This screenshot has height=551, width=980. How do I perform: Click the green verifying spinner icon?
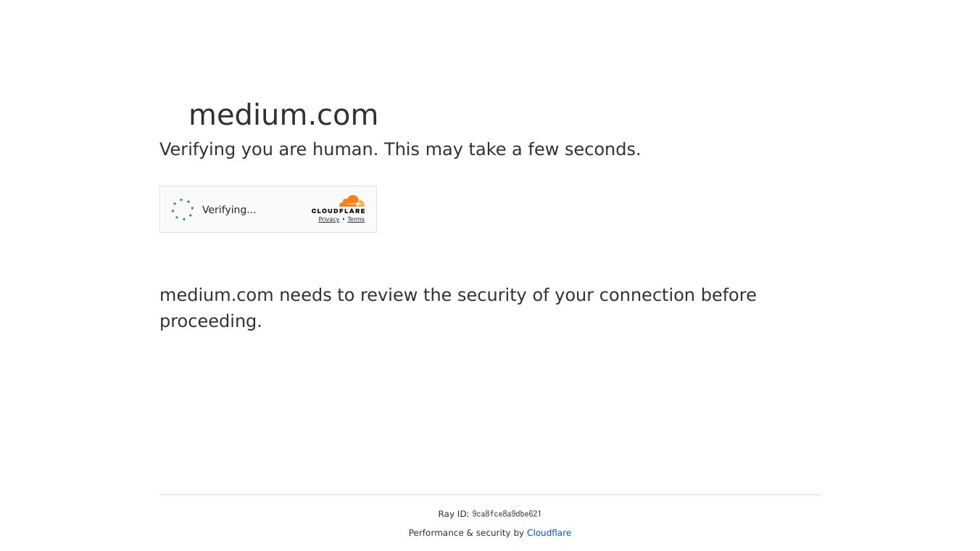tap(183, 210)
